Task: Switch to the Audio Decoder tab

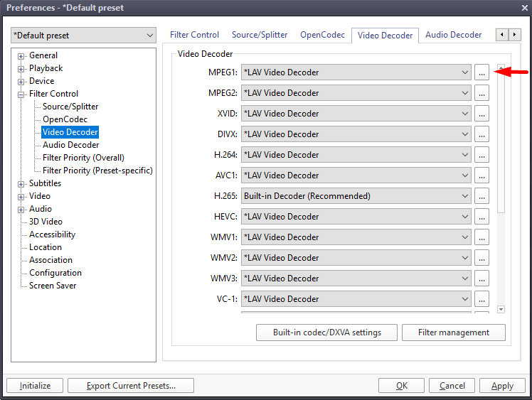Action: point(453,35)
